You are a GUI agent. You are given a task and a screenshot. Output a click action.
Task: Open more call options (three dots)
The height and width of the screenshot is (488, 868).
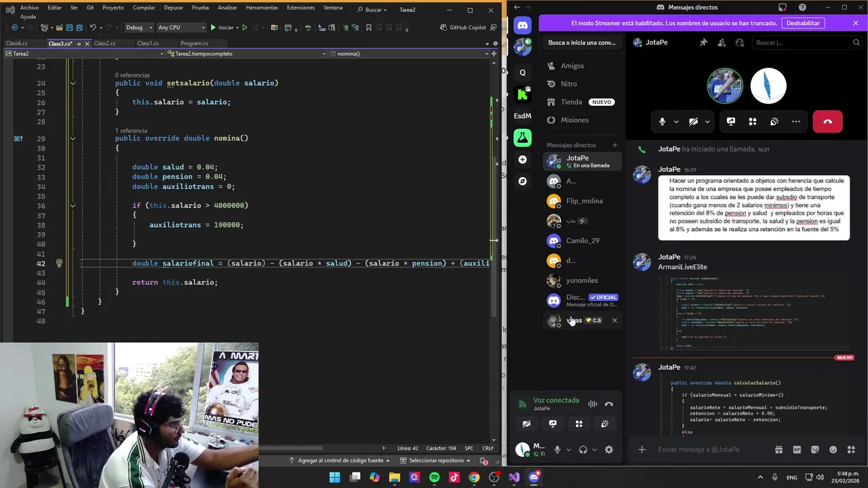click(795, 121)
